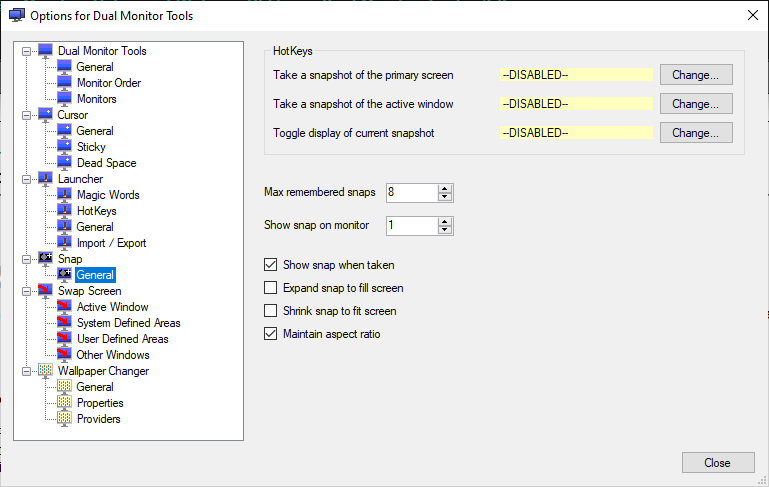This screenshot has height=487, width=769.
Task: Collapse the Launcher tree node
Action: [x=26, y=179]
